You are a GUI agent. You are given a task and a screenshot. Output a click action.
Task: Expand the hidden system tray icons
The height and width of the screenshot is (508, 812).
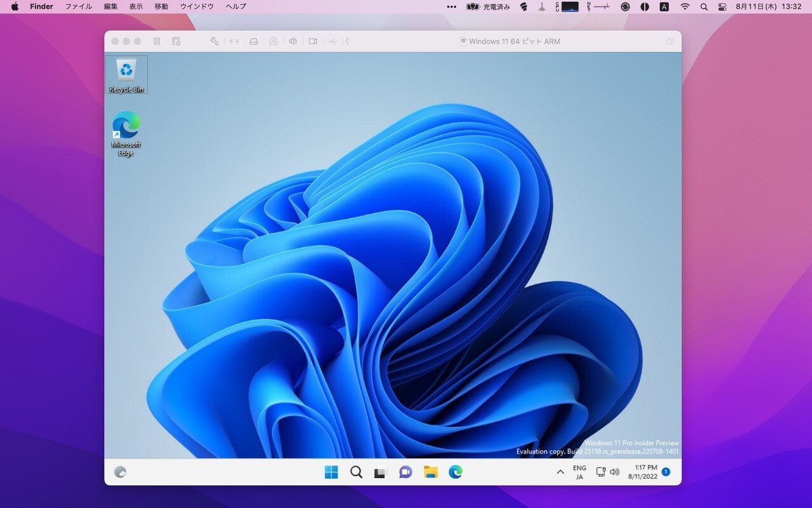point(560,472)
